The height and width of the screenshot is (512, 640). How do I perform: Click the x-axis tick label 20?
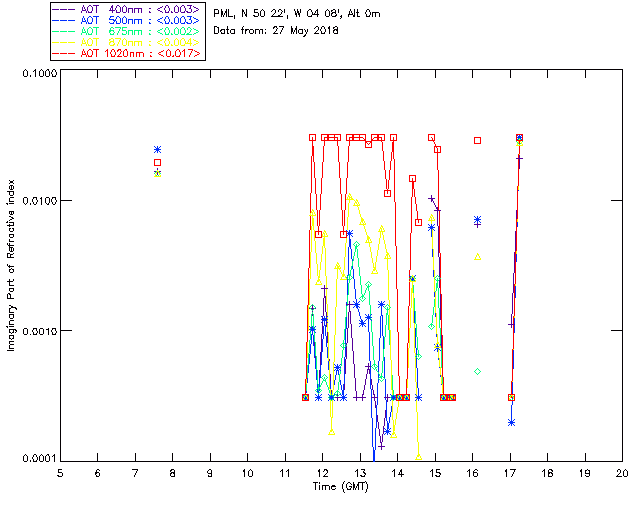[622, 473]
